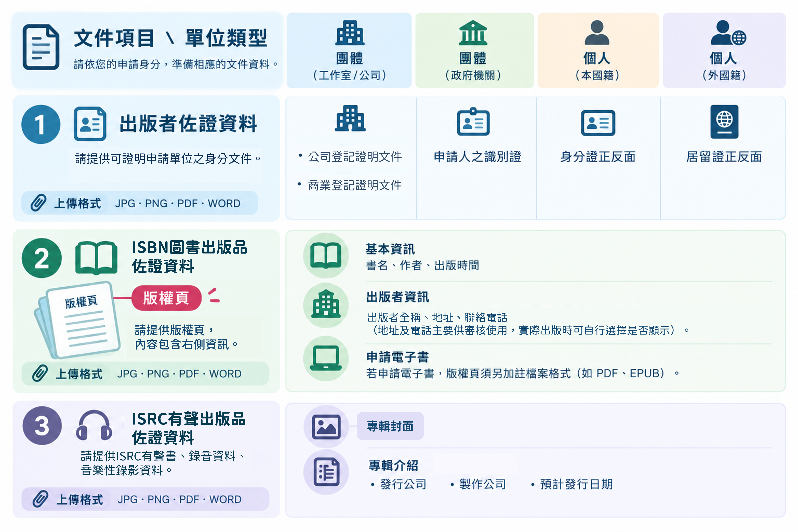Click the red 版權頁 label
Image resolution: width=798 pixels, height=532 pixels.
click(167, 298)
